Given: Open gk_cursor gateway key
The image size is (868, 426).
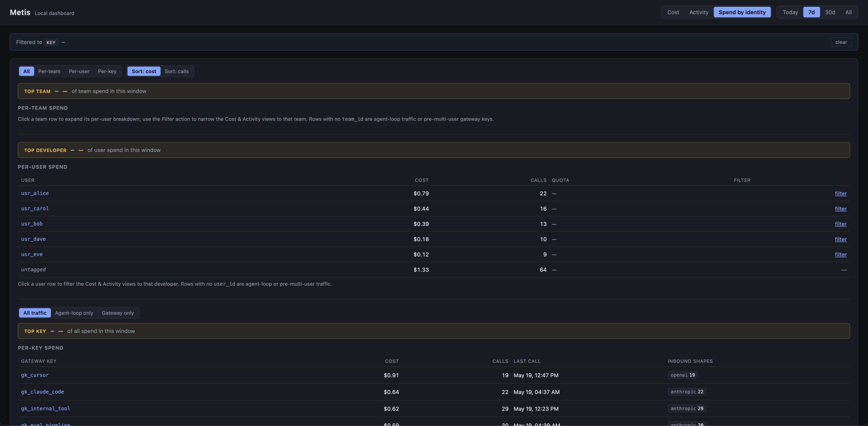Looking at the screenshot, I should 35,375.
